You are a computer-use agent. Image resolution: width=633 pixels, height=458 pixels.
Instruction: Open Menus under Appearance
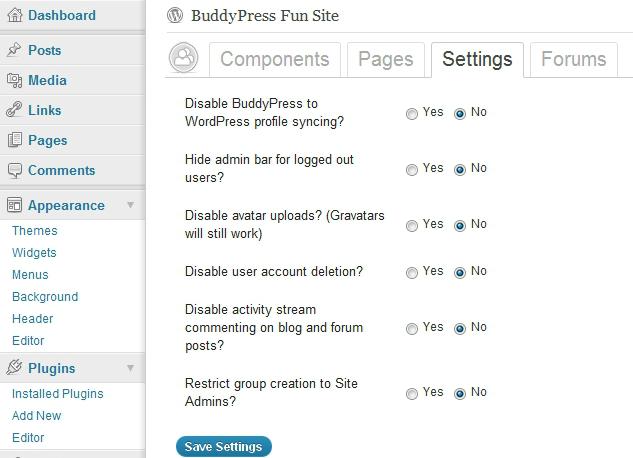pos(30,275)
